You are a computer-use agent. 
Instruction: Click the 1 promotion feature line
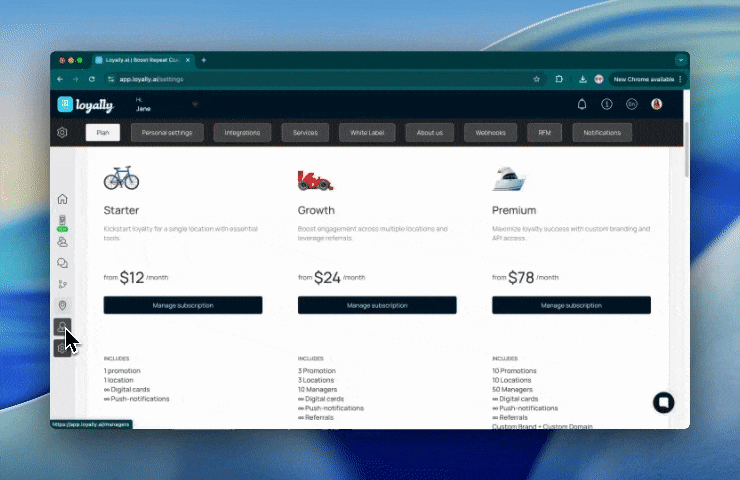(x=122, y=371)
